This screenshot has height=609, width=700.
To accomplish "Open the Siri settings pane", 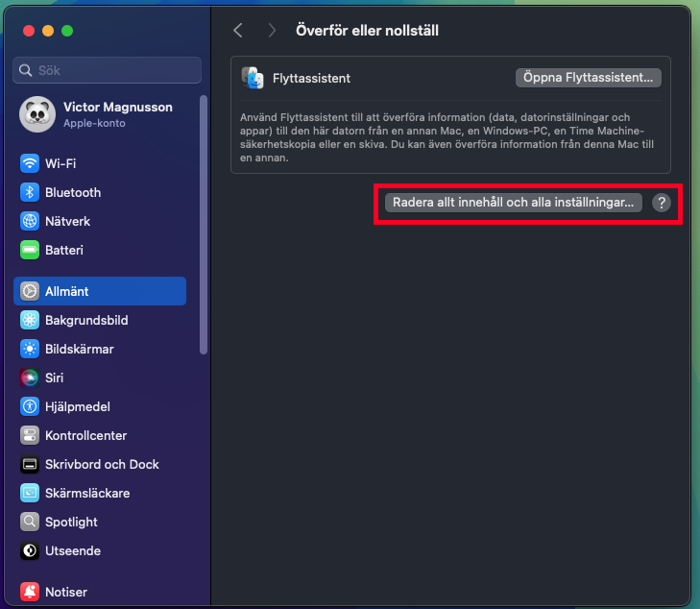I will (x=100, y=378).
